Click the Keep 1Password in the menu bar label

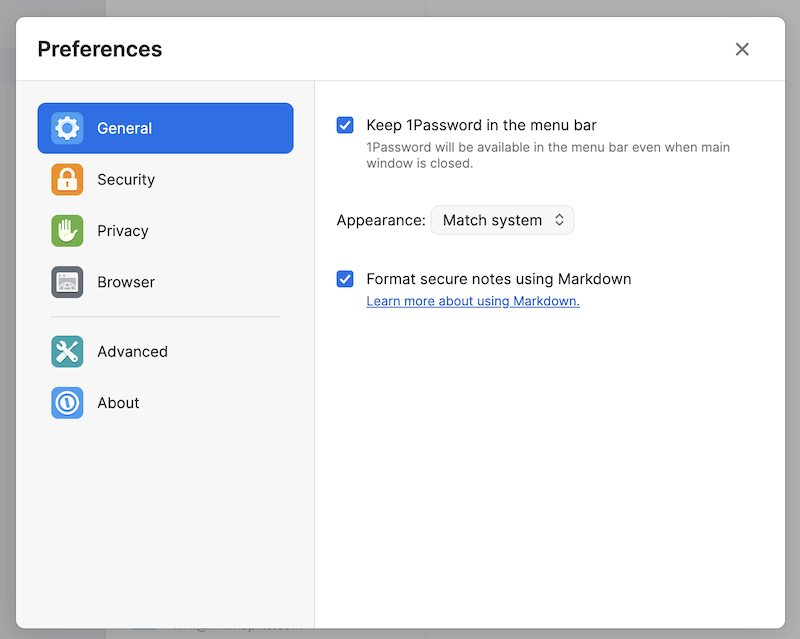481,125
